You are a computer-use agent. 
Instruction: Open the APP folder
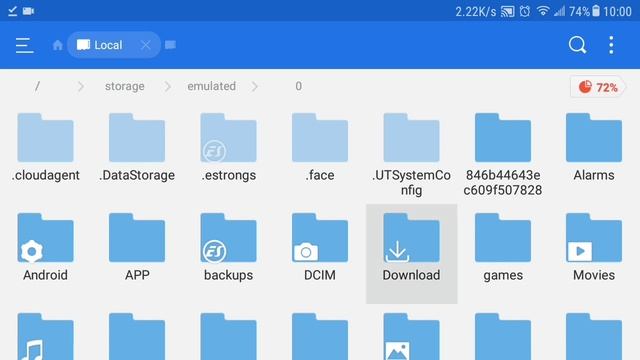pos(137,248)
